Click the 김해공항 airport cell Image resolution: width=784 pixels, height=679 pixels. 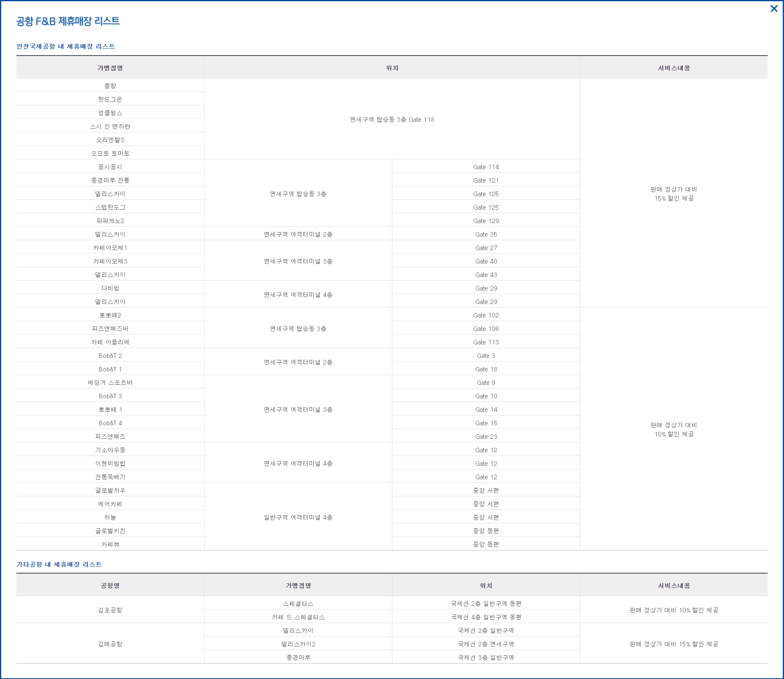click(110, 644)
